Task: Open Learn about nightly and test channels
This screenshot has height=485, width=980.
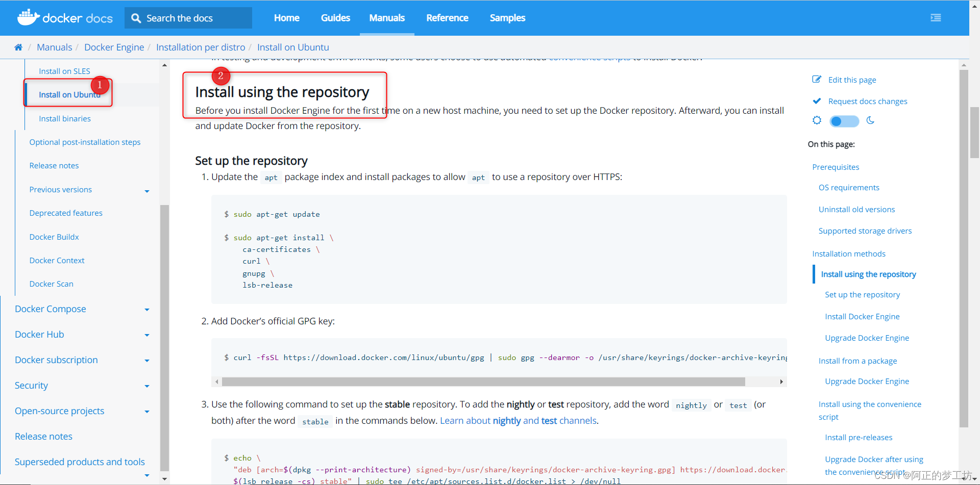Action: click(x=518, y=421)
